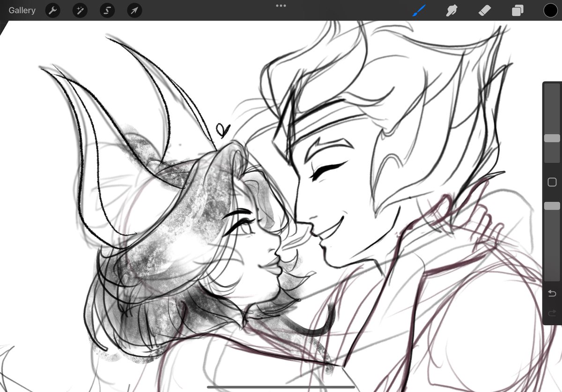The image size is (562, 392).
Task: Adjust the brush size slider
Action: pos(552,138)
